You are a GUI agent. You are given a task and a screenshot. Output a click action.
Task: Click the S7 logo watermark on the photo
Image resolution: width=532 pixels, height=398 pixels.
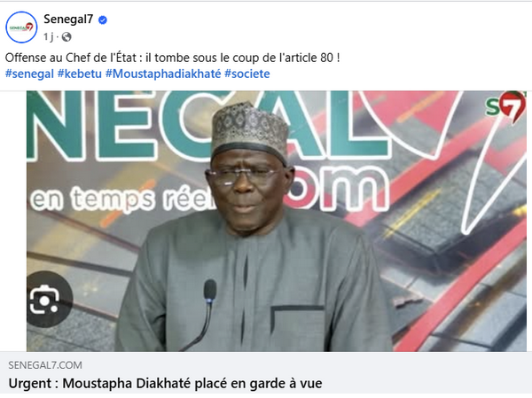click(x=505, y=106)
